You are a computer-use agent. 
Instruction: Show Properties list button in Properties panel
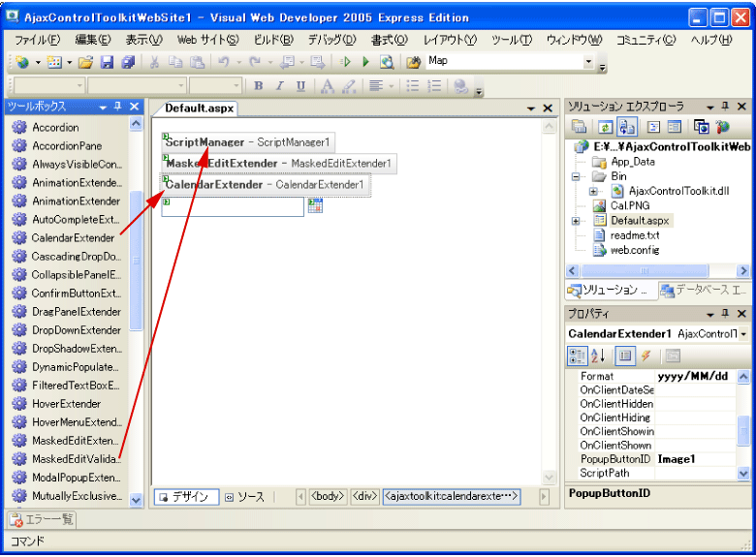pyautogui.click(x=625, y=356)
